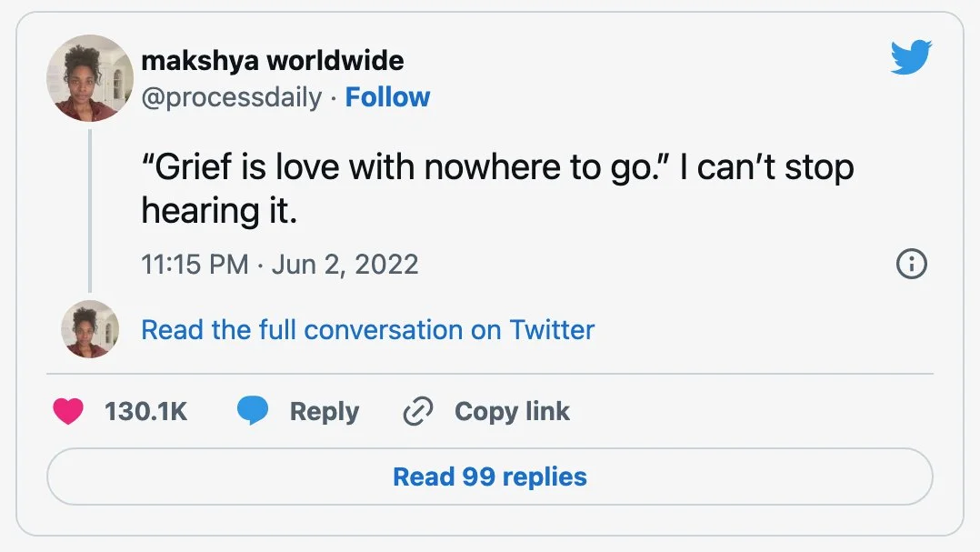Read the full conversation on Twitter
Image resolution: width=980 pixels, height=552 pixels.
pos(367,329)
